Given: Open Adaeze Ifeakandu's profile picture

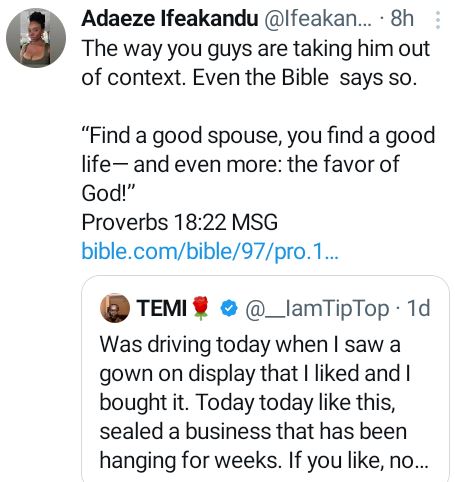Looking at the screenshot, I should [36, 38].
